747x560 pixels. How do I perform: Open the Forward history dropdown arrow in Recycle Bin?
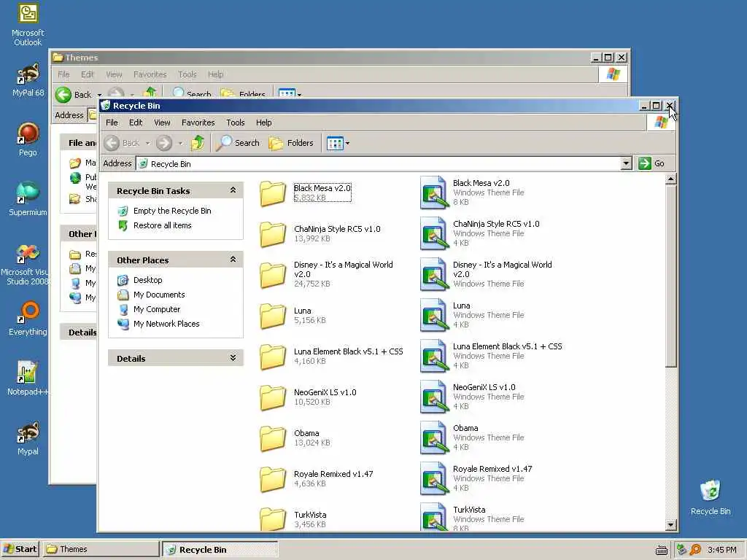coord(180,144)
